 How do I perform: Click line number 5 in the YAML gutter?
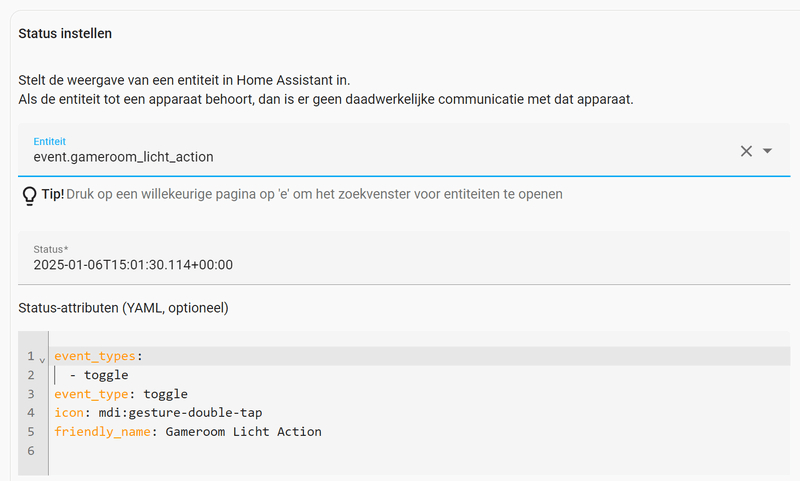point(31,432)
